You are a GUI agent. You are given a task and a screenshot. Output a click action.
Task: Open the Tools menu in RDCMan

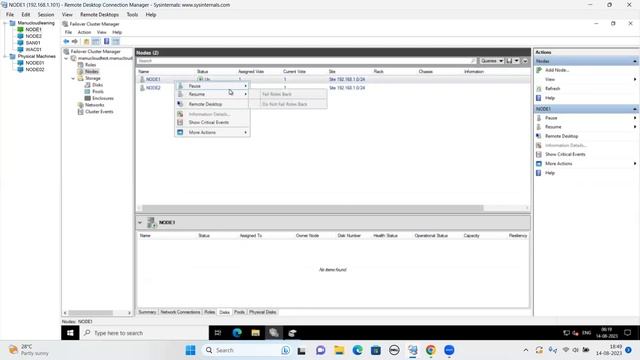click(x=132, y=15)
